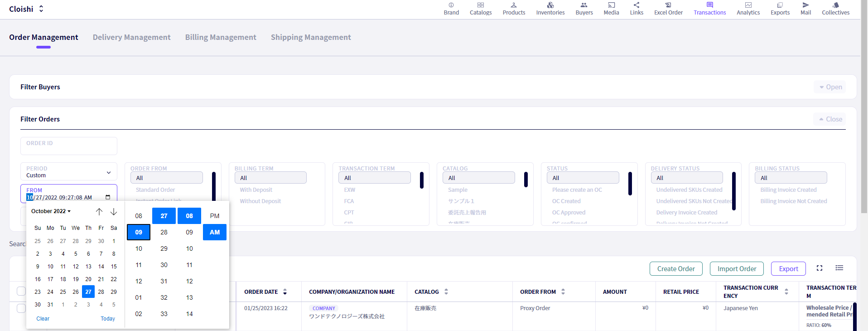Sort the table by ORDER FROM column
This screenshot has height=331, width=868.
563,292
